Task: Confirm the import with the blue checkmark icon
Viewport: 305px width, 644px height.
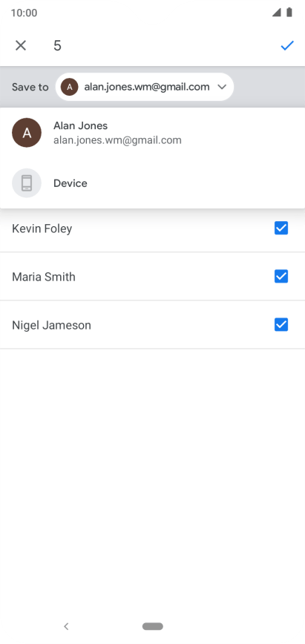Action: click(287, 45)
